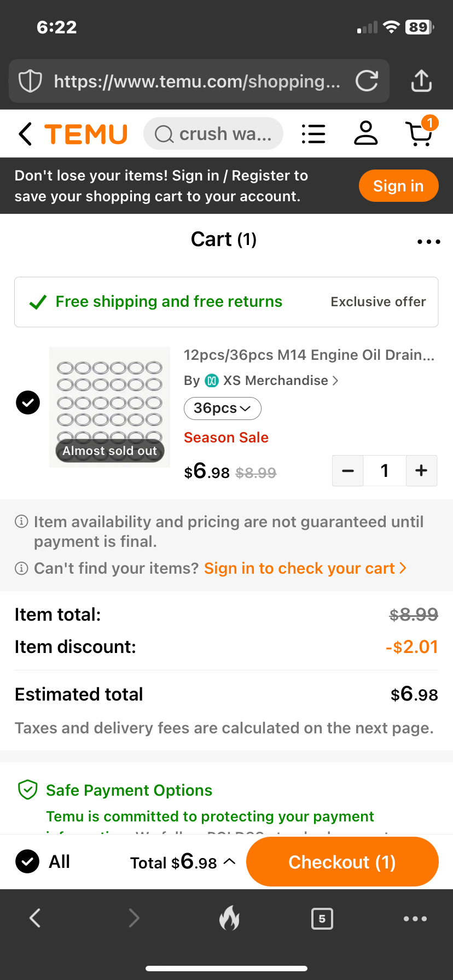Open the account profile icon
453x980 pixels.
(x=365, y=133)
